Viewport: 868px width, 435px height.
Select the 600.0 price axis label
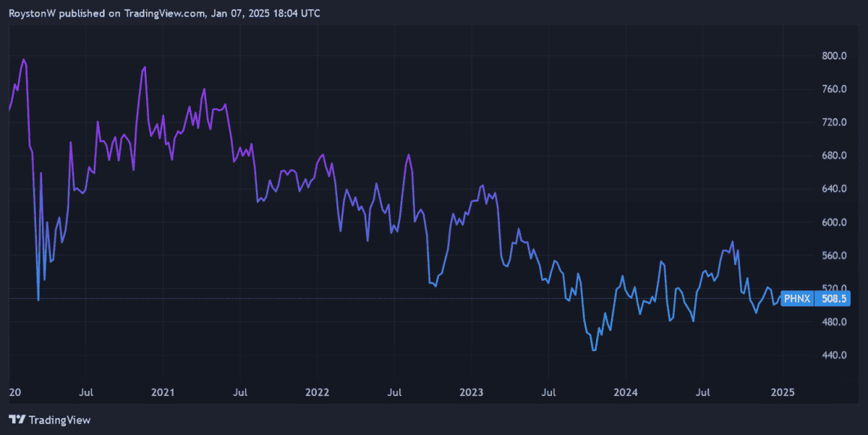[833, 222]
